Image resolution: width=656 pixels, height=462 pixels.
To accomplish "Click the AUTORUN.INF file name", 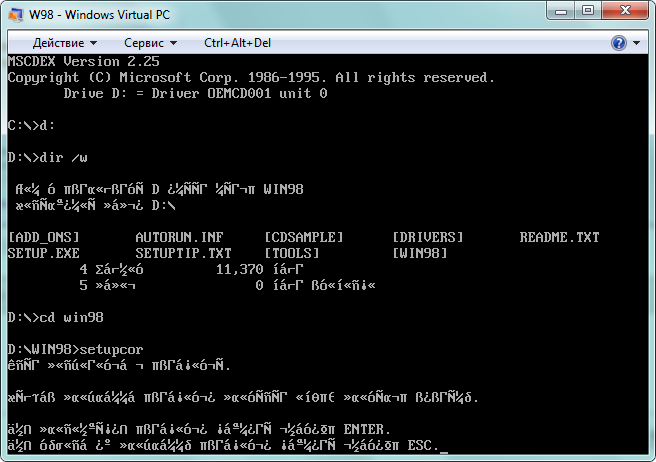I will coord(179,237).
